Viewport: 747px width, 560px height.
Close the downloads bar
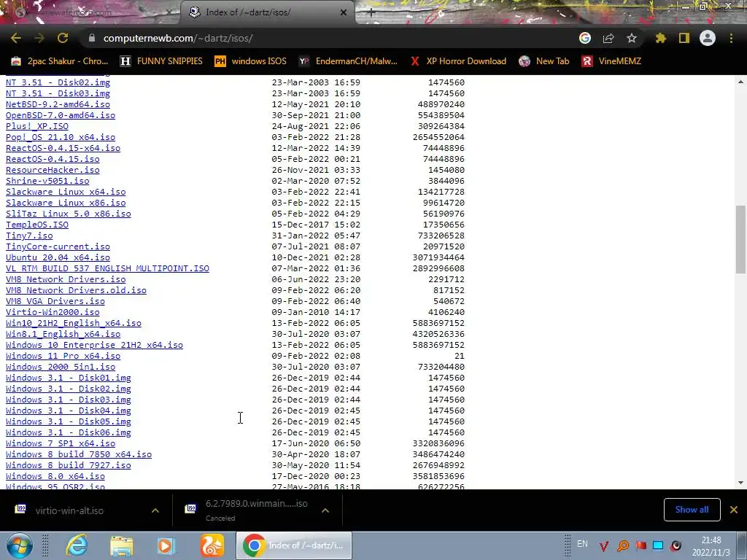click(x=734, y=510)
